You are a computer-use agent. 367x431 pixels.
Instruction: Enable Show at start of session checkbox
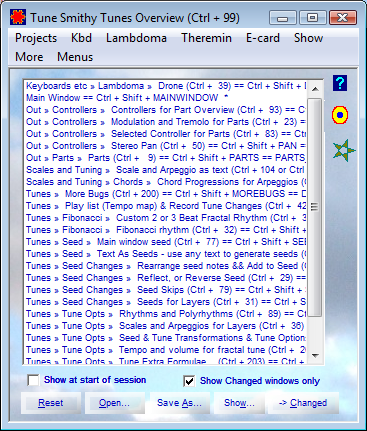(33, 380)
